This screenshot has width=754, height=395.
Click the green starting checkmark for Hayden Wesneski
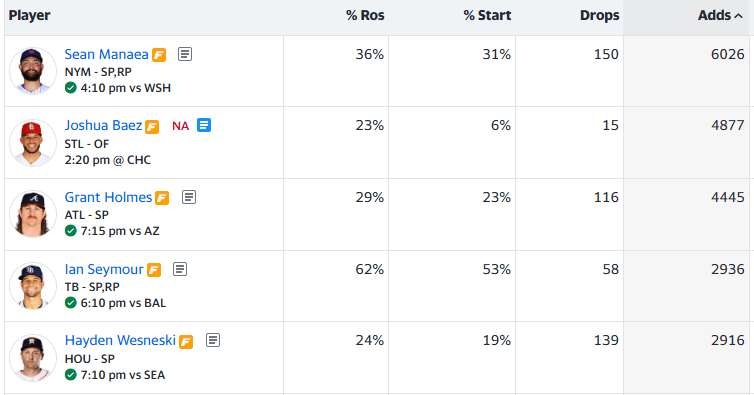[71, 375]
